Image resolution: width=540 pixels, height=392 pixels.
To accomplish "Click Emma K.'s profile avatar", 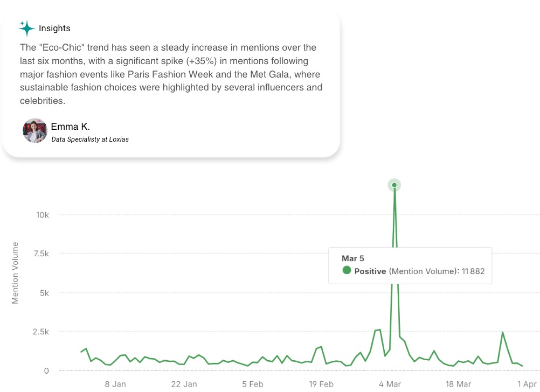I will [35, 130].
